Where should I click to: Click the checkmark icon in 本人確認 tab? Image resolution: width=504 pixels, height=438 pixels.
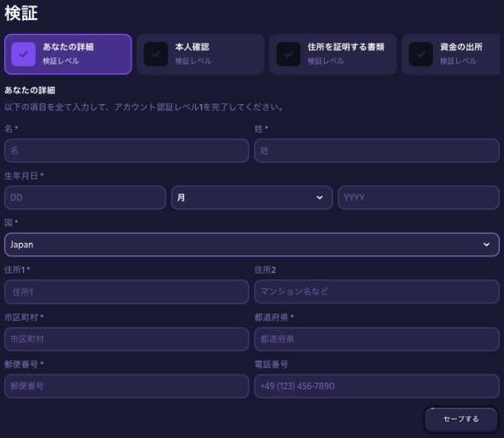156,54
